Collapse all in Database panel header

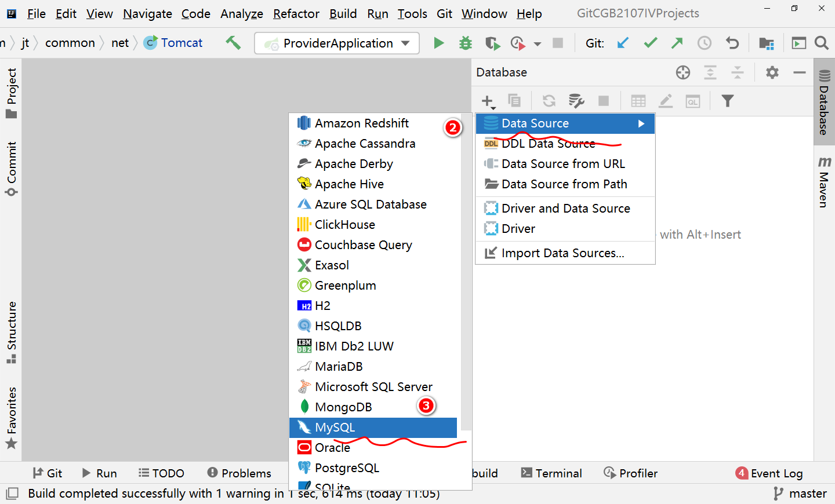(738, 72)
